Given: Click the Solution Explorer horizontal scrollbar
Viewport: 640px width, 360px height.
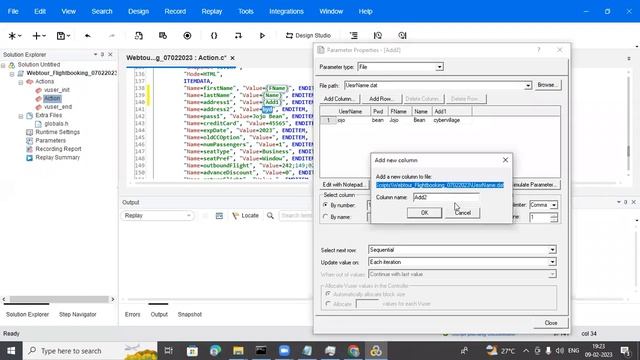Looking at the screenshot, I should [x=58, y=299].
